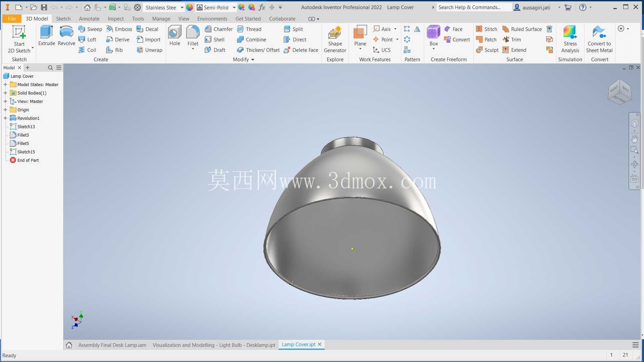Start a new 2D Sketch

pyautogui.click(x=19, y=39)
